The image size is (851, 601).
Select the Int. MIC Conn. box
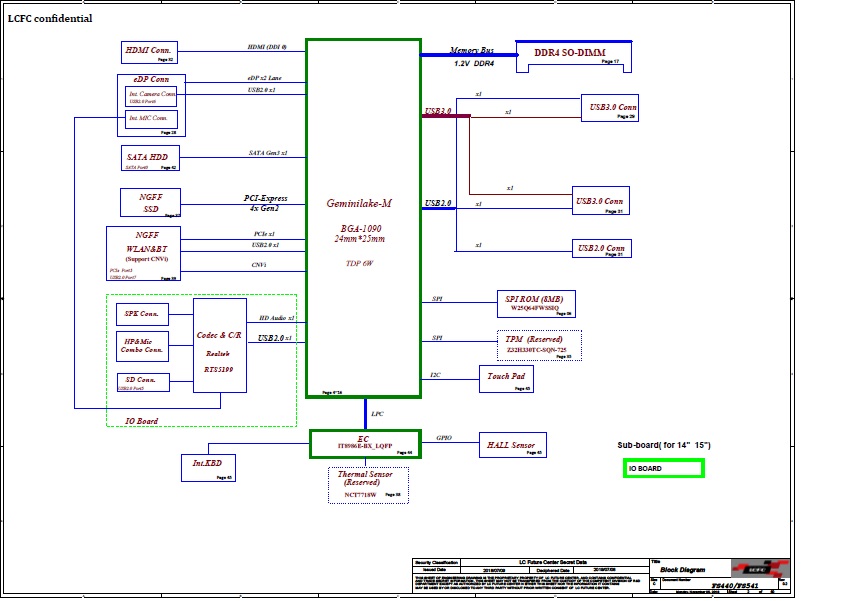pyautogui.click(x=151, y=119)
